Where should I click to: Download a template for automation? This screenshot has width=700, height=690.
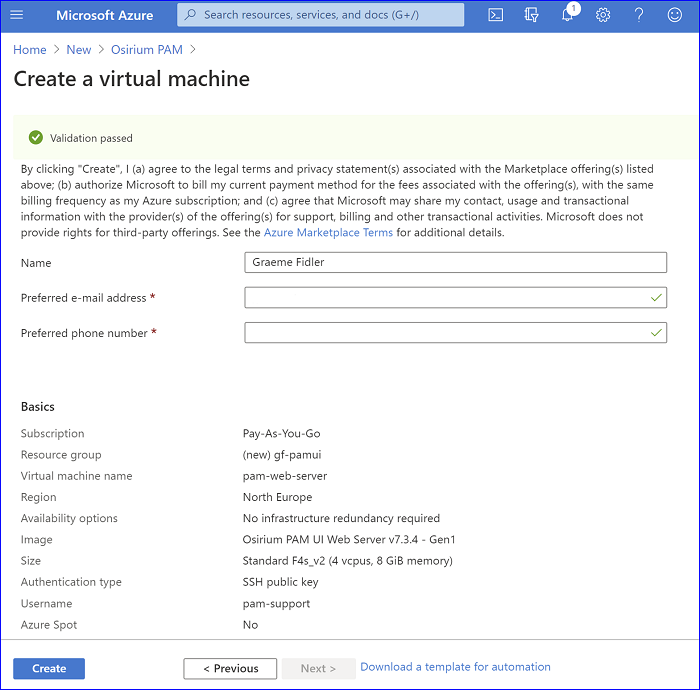coord(455,667)
